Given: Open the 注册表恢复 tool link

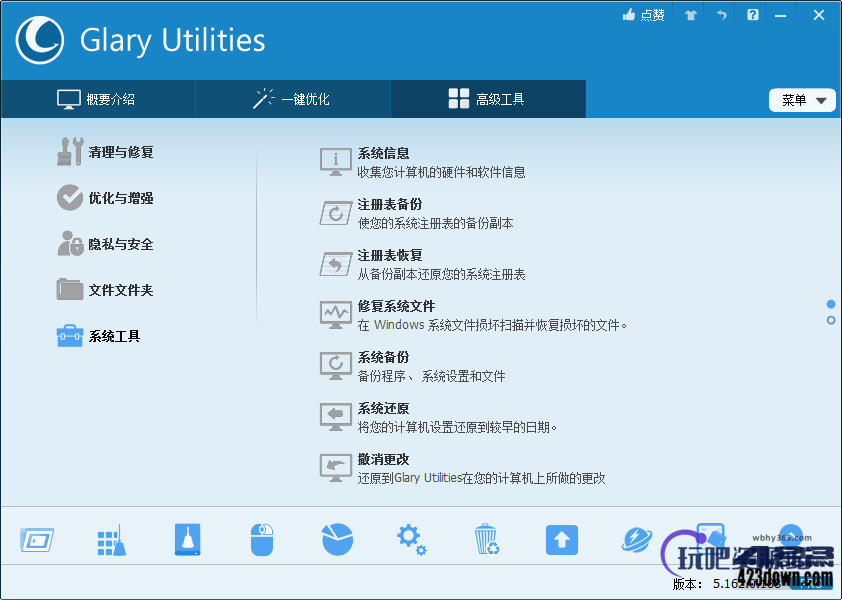Looking at the screenshot, I should tap(390, 255).
